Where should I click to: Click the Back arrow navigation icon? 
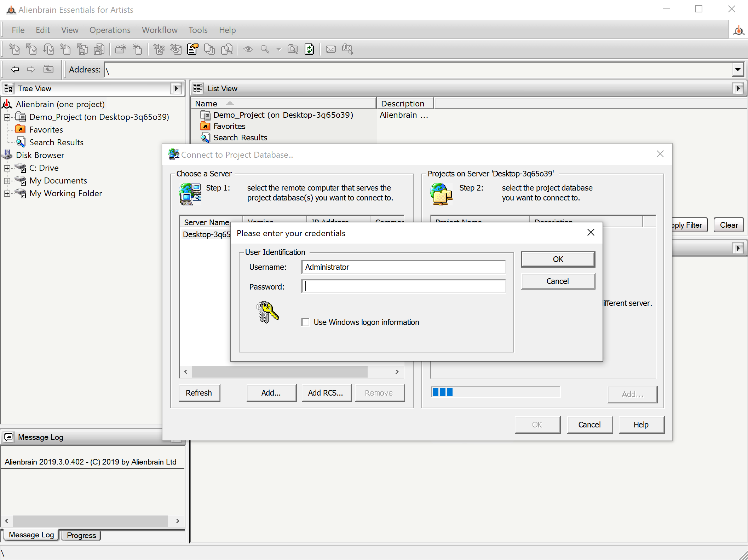pyautogui.click(x=15, y=69)
